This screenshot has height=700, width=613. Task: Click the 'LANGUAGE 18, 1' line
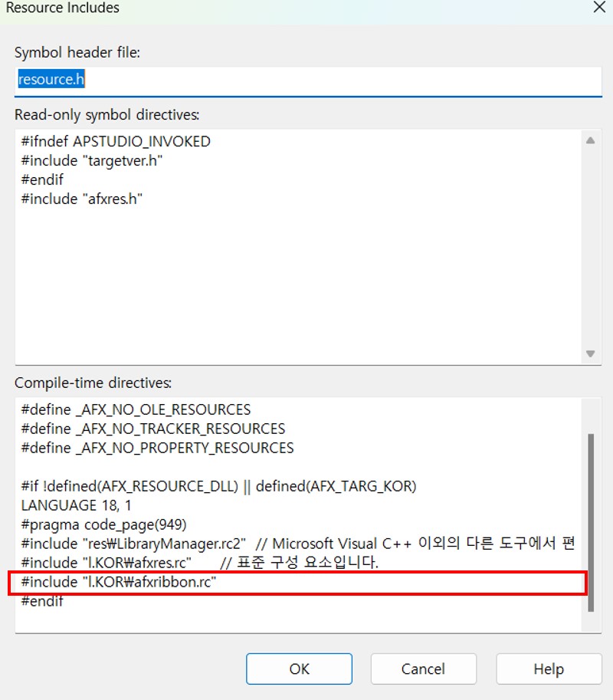pyautogui.click(x=77, y=505)
